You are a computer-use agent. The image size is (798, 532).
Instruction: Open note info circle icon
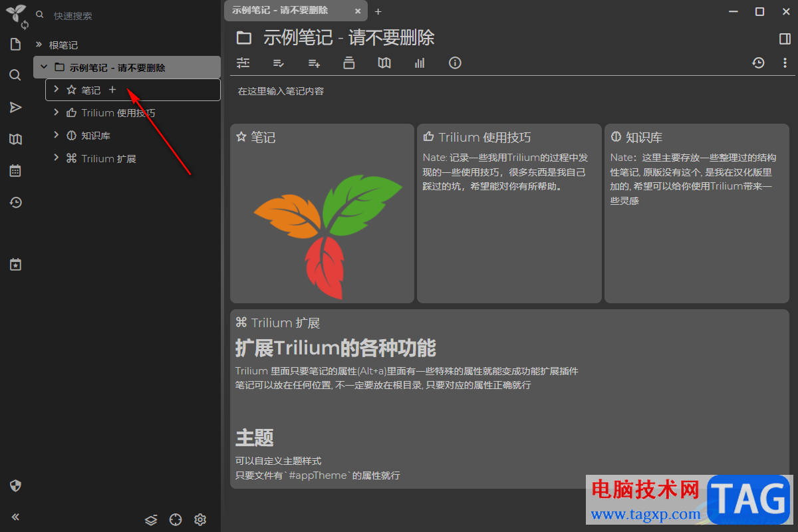click(455, 63)
